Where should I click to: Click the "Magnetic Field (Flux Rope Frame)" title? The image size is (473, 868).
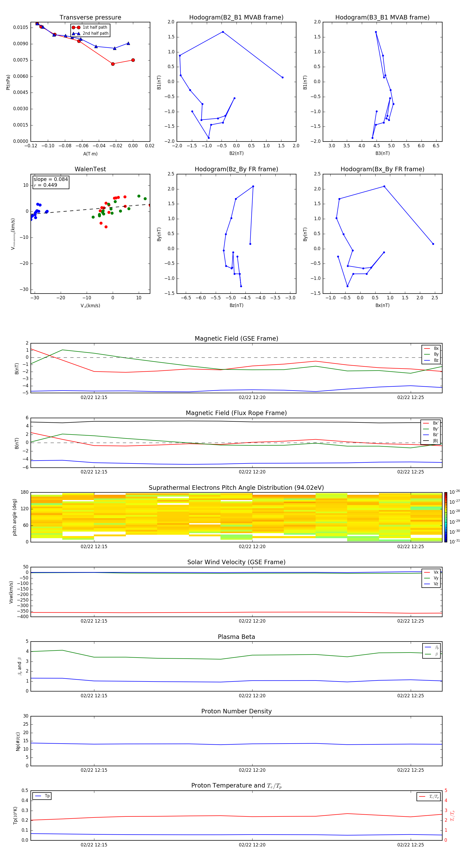click(236, 413)
